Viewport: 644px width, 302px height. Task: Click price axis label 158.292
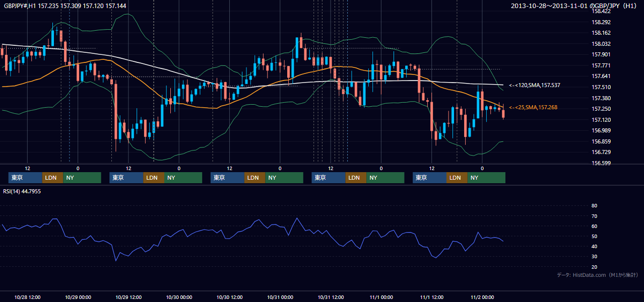pos(602,22)
